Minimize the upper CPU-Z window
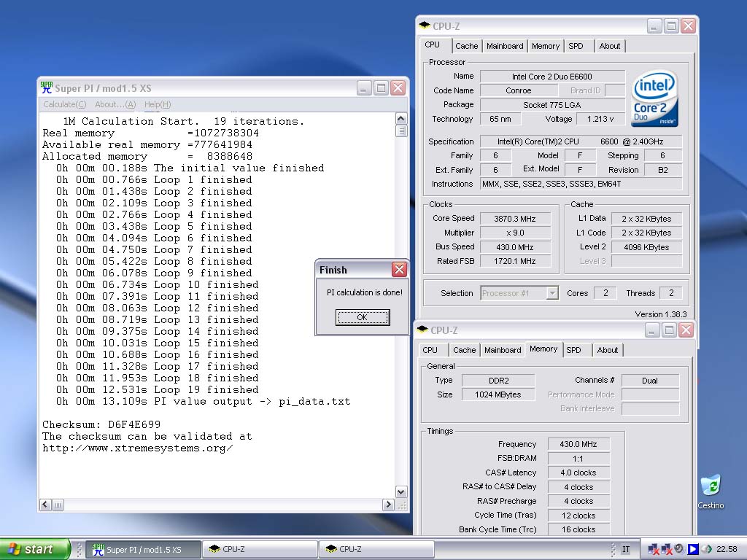This screenshot has height=560, width=747. click(x=654, y=26)
